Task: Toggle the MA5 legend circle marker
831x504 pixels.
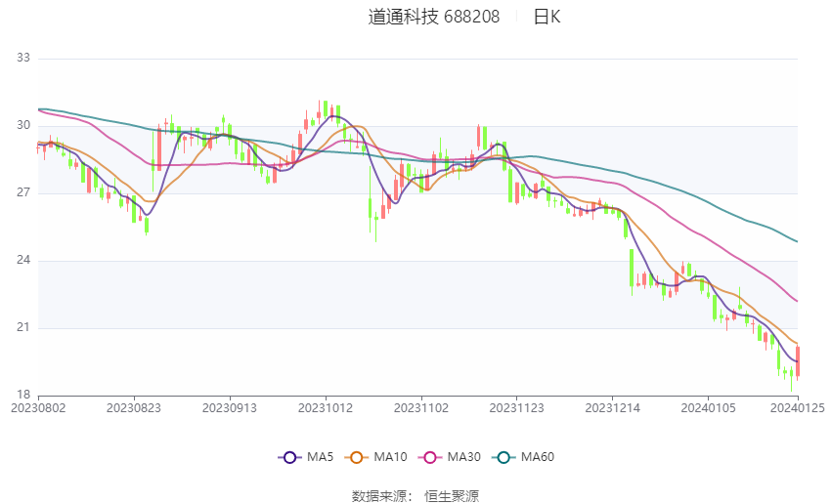Action: pyautogui.click(x=289, y=457)
